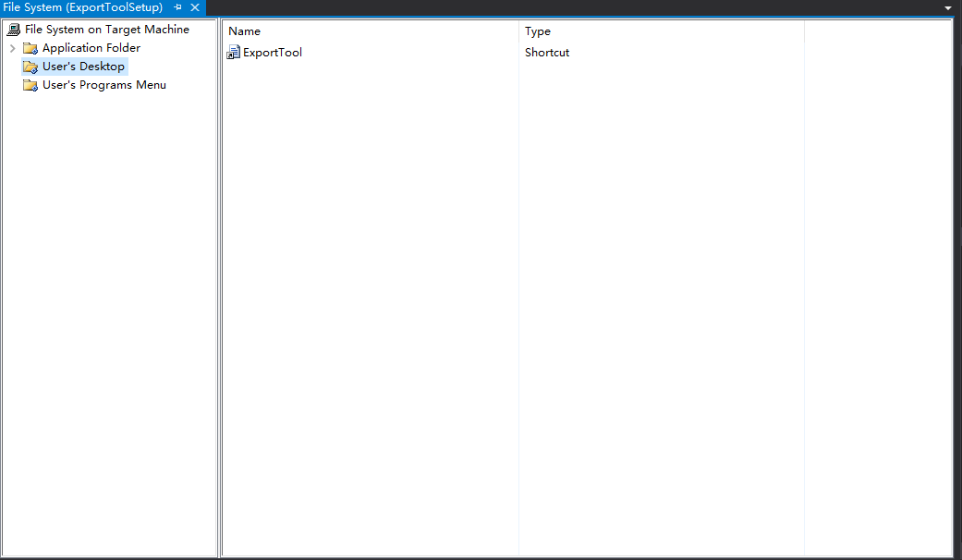Click the Shortcut type cell of ExportTool
This screenshot has width=962, height=560.
(x=547, y=53)
